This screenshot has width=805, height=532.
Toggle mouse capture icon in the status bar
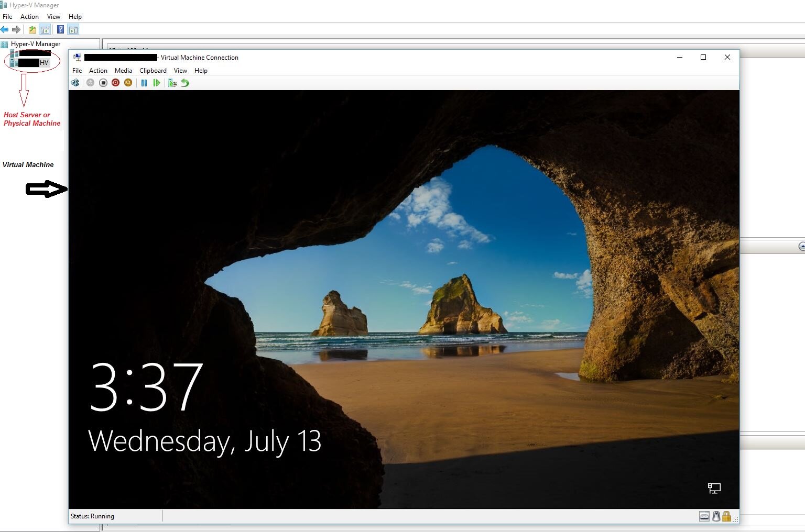(x=716, y=516)
